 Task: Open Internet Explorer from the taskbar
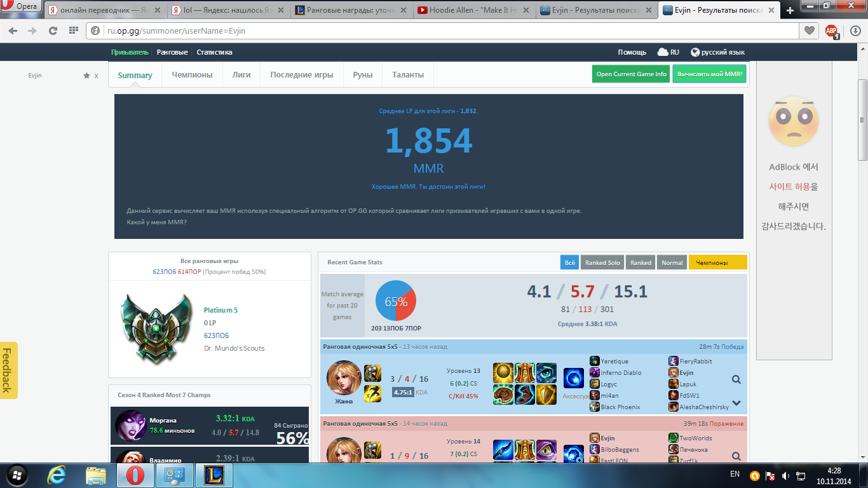[x=57, y=475]
